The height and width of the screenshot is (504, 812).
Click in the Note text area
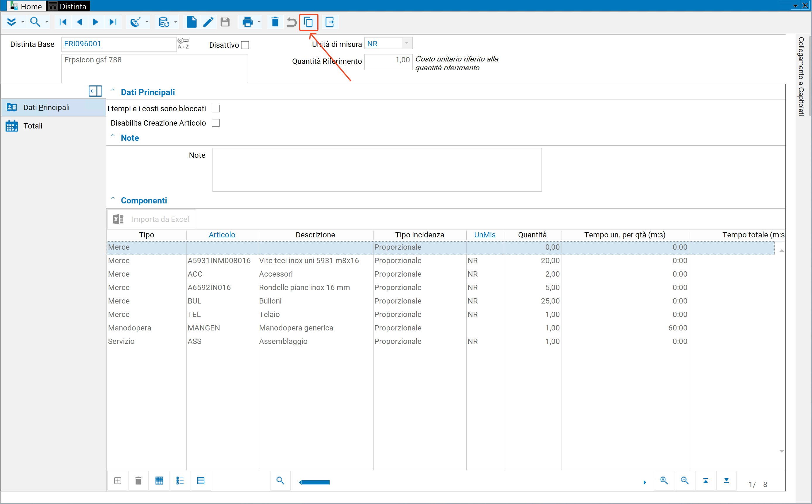[x=377, y=170]
